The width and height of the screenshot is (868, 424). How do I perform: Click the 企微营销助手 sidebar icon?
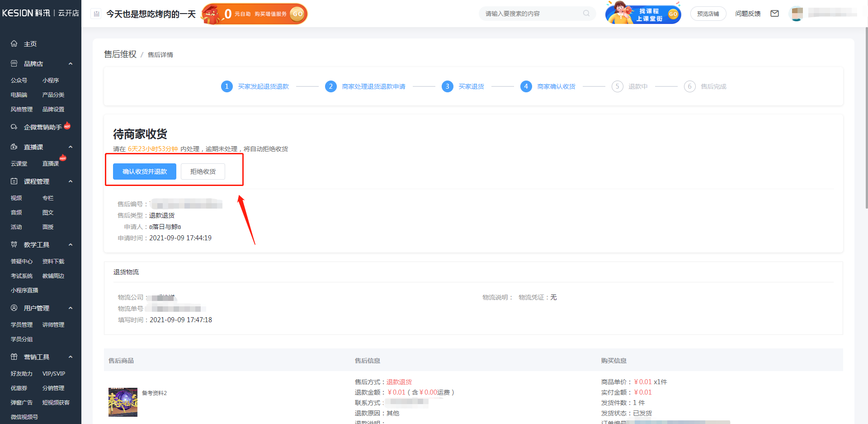coord(14,127)
